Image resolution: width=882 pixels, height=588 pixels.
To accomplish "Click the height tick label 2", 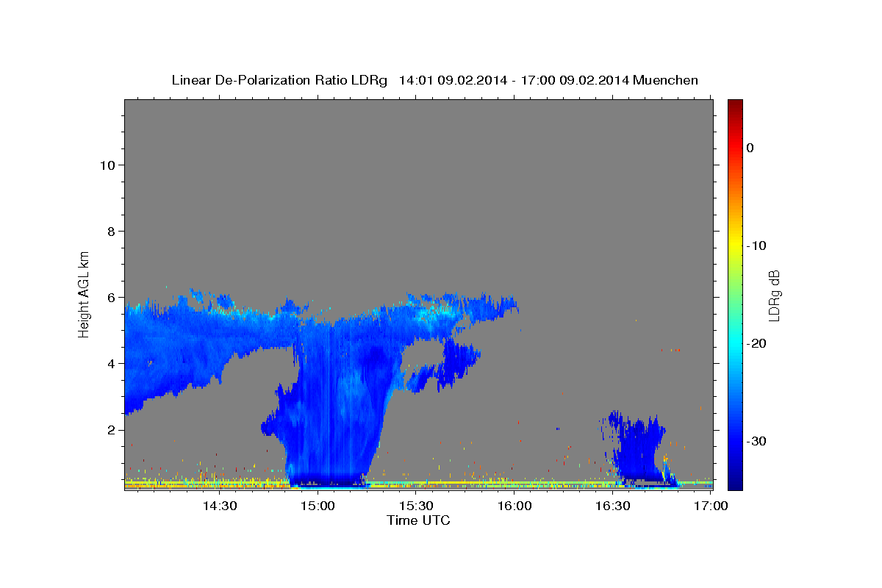I will [110, 429].
